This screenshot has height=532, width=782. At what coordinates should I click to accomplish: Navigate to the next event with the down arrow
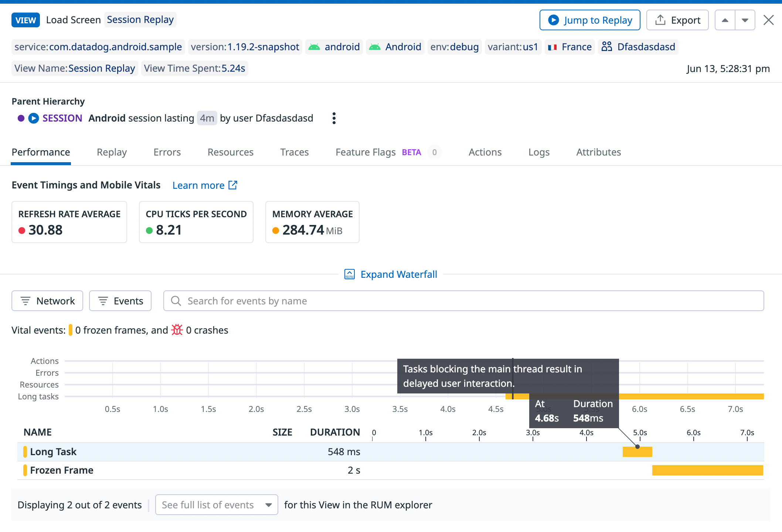pos(745,20)
